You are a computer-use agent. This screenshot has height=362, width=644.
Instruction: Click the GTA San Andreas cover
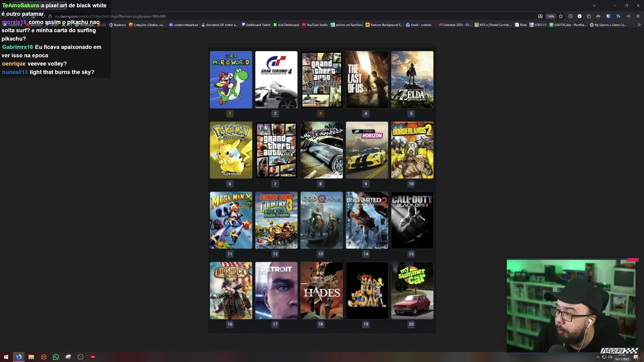click(x=321, y=79)
